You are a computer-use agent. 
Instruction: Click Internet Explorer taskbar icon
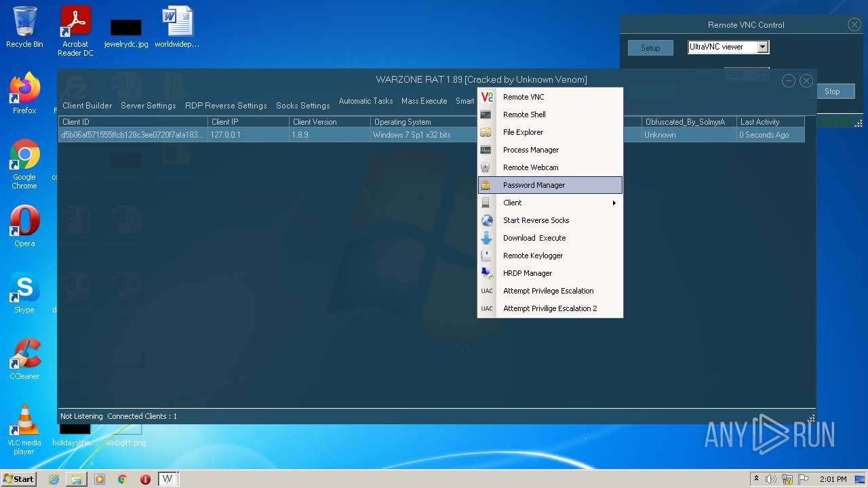[54, 479]
